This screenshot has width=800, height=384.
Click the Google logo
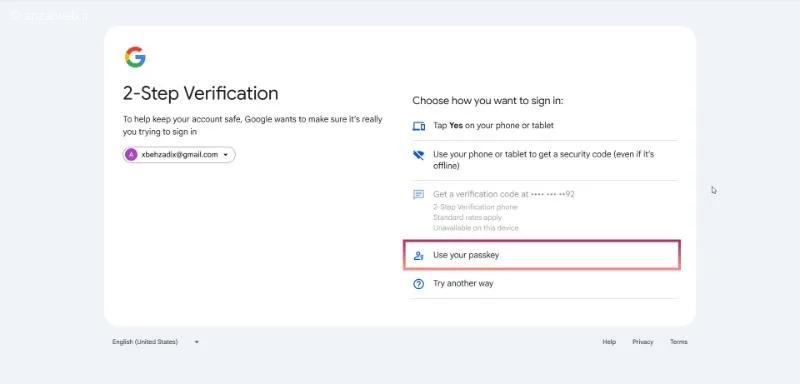point(135,57)
